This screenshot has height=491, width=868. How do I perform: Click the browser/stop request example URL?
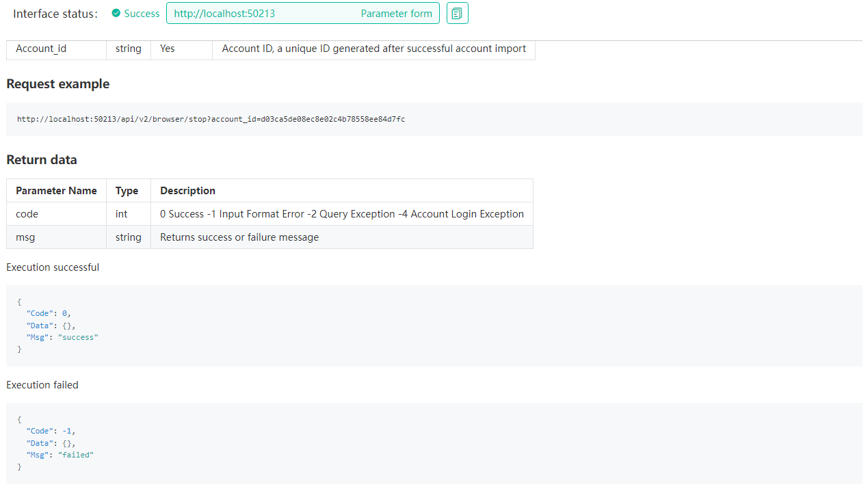pyautogui.click(x=211, y=119)
